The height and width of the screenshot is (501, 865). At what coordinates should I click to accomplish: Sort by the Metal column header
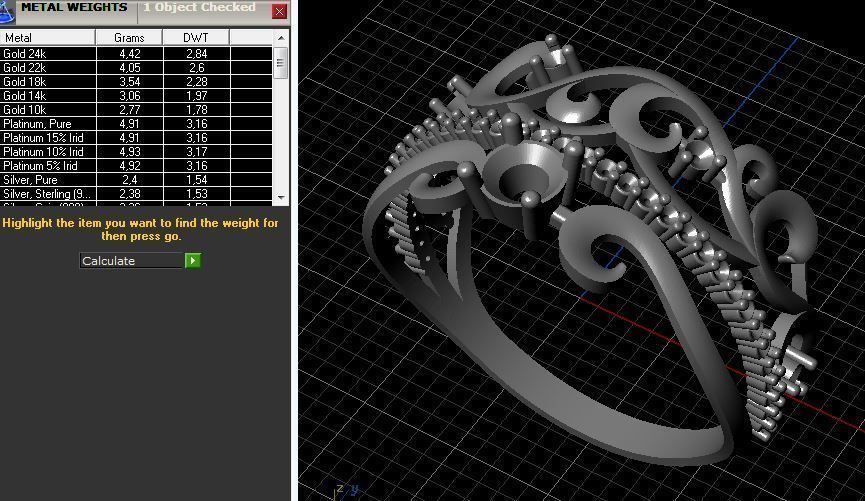[x=47, y=38]
